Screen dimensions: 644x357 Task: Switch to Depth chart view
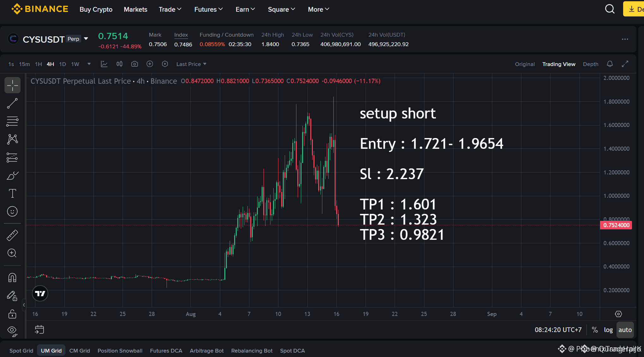[x=591, y=64]
